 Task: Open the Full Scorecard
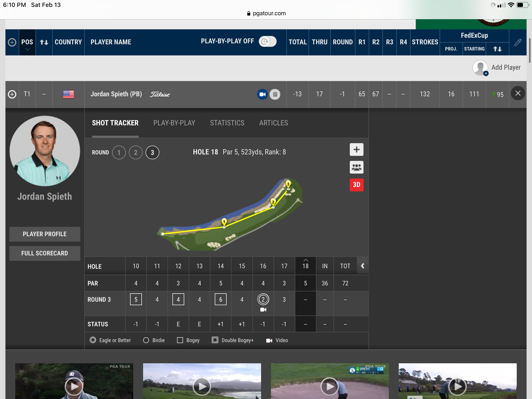point(45,253)
